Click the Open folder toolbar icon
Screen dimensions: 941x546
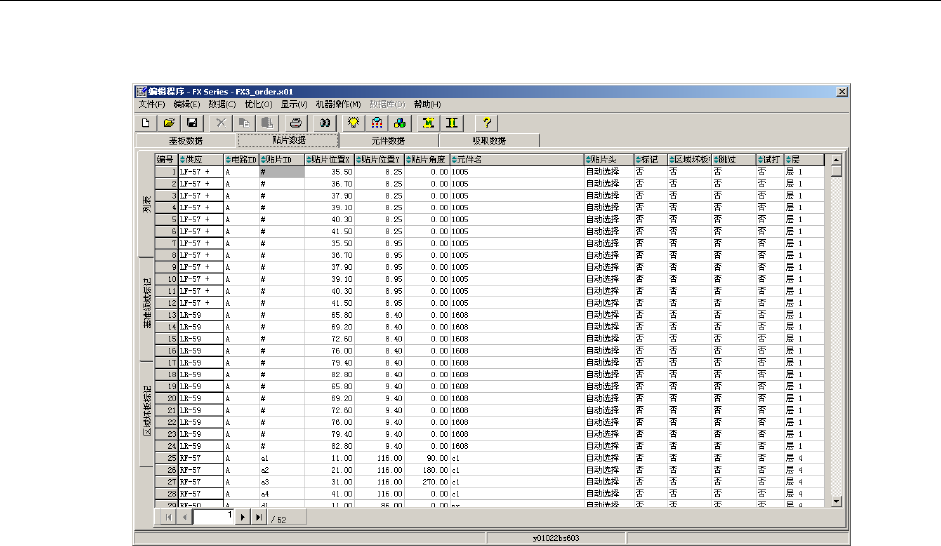click(x=169, y=122)
